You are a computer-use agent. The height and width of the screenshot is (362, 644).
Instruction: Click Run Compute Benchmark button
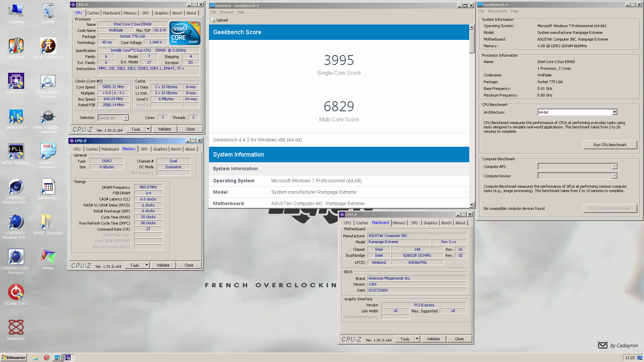(610, 208)
